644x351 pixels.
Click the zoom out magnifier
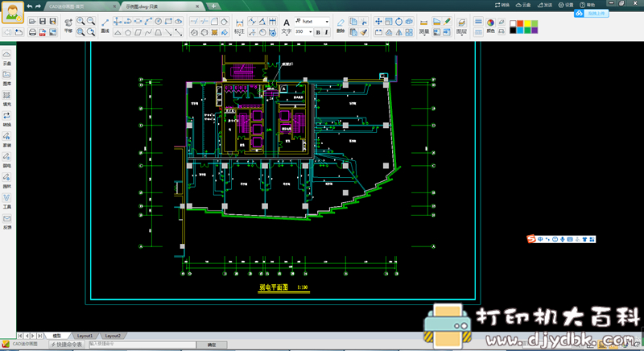click(91, 22)
